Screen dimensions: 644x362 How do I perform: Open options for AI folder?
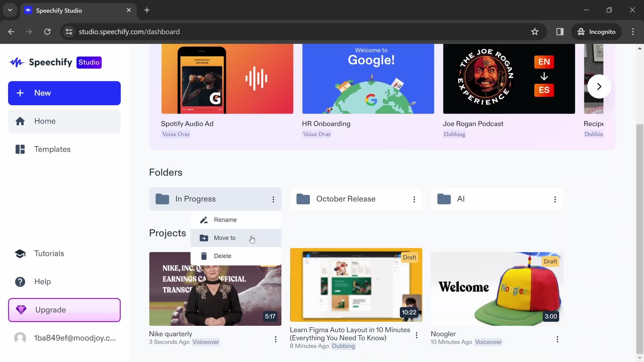tap(555, 199)
